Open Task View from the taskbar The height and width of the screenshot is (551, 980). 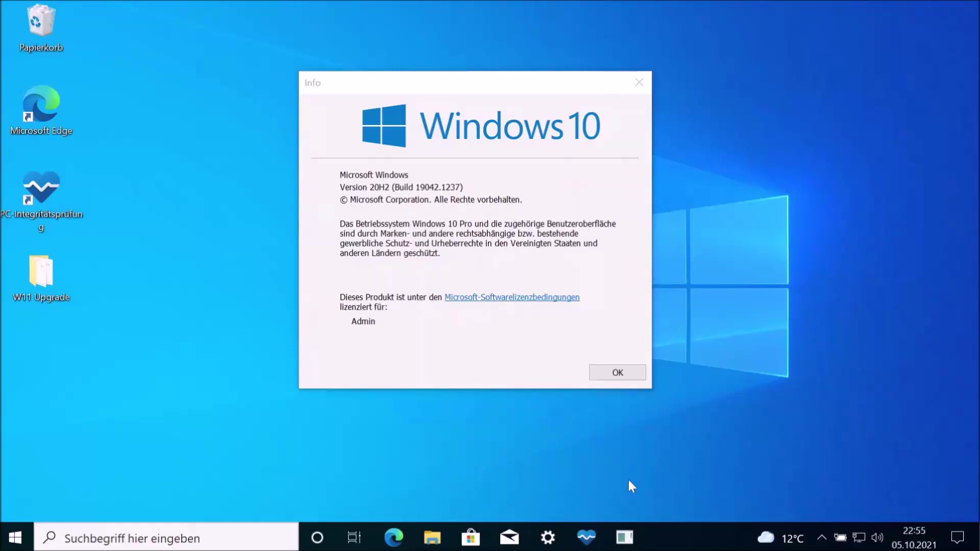(x=354, y=537)
